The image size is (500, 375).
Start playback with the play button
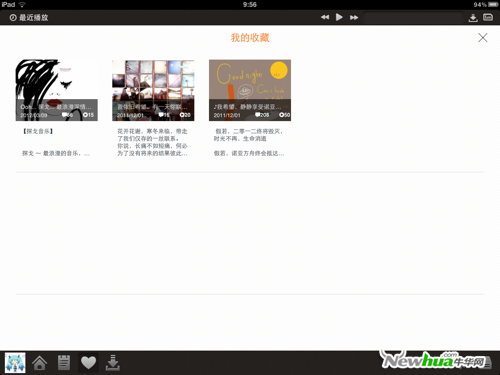tap(339, 17)
